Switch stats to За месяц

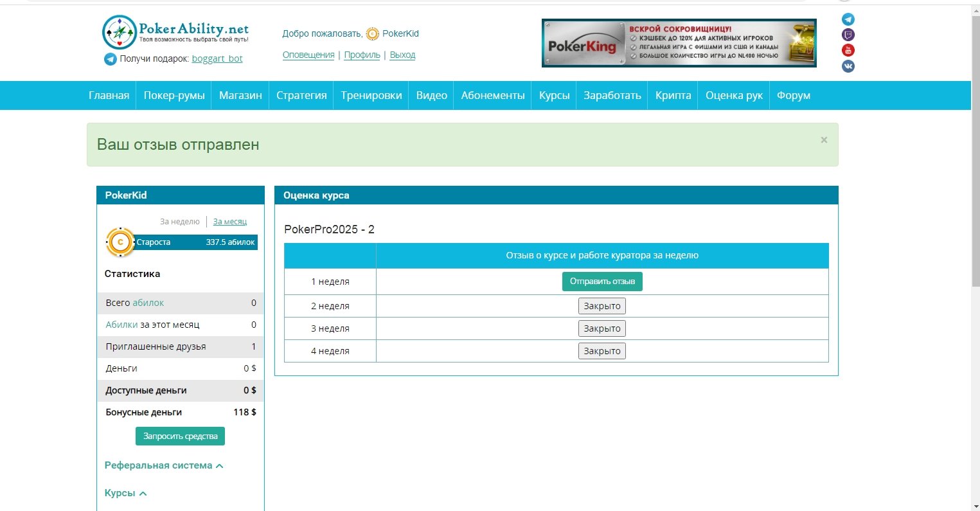pos(230,222)
